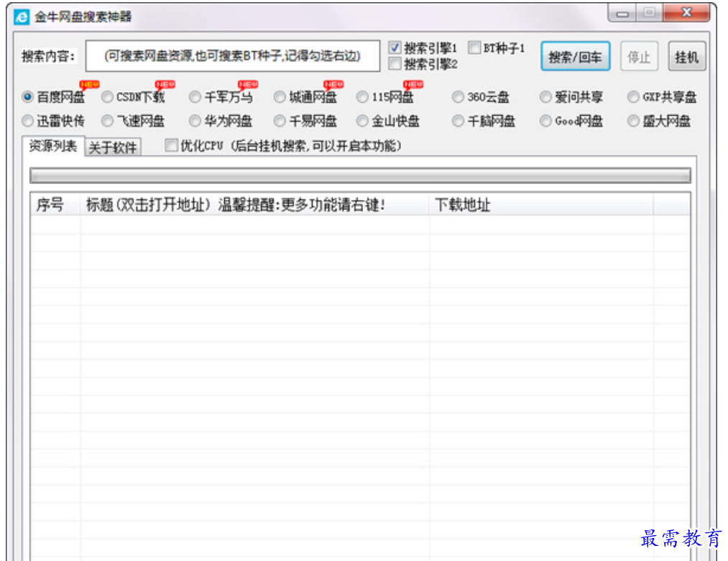Viewport: 728px width, 561px height.
Task: Click the search progress bar
Action: point(359,175)
